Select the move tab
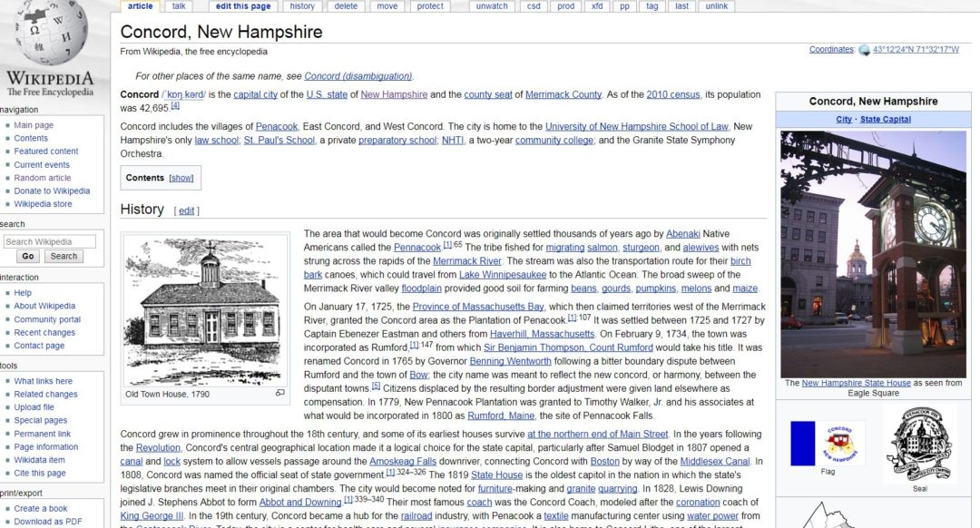The image size is (980, 528). [387, 6]
